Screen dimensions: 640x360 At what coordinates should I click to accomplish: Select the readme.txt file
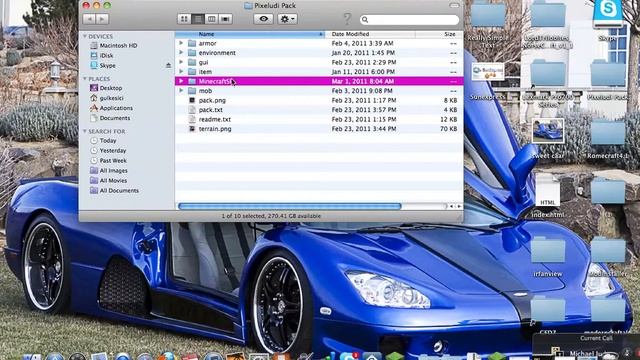319,119
